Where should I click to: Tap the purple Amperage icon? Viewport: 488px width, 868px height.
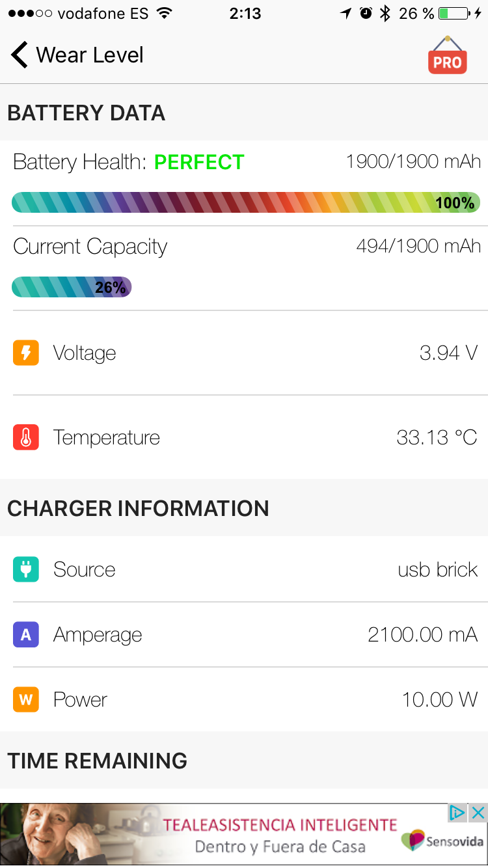(26, 634)
